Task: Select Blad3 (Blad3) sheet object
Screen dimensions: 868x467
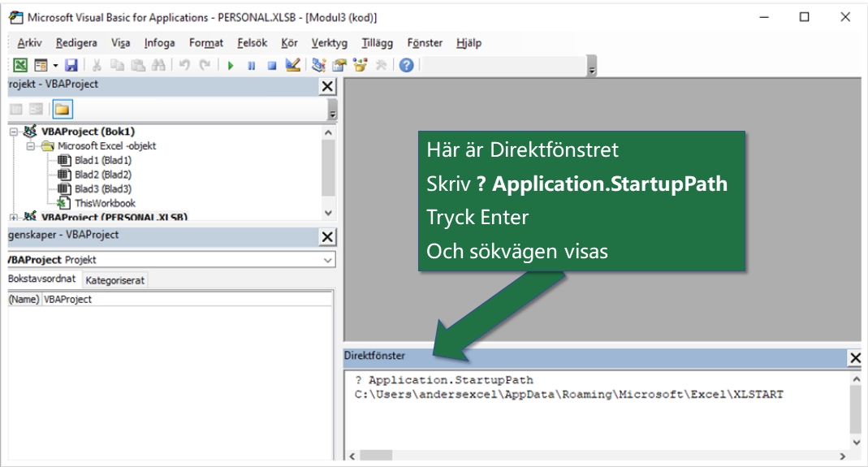Action: [x=103, y=189]
